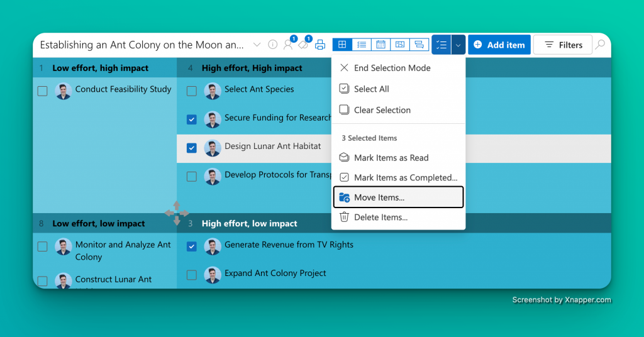Open the Filters button
The image size is (644, 337).
click(563, 45)
